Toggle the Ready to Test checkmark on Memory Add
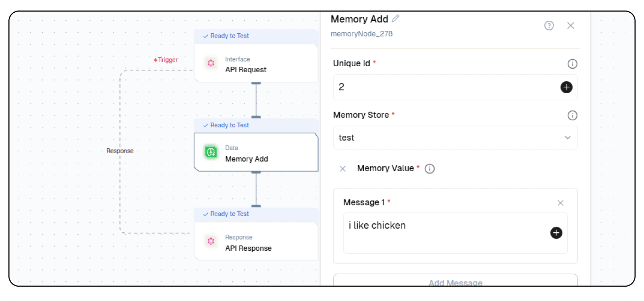 [x=205, y=125]
